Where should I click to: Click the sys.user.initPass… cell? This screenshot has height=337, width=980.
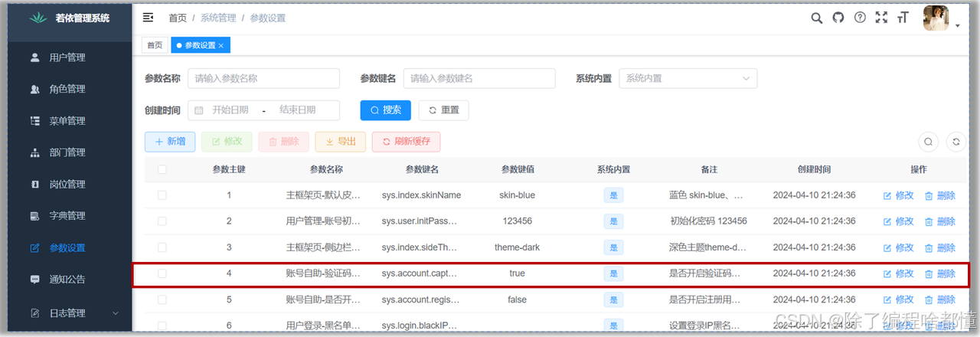pyautogui.click(x=421, y=221)
